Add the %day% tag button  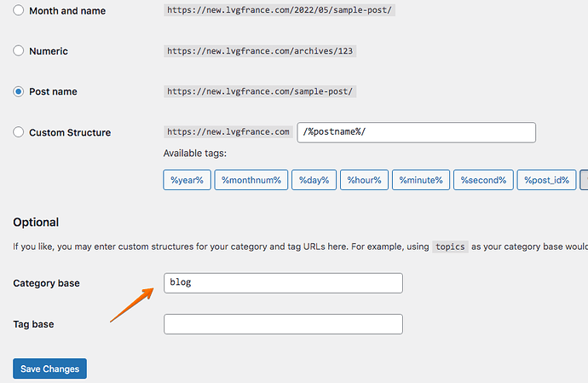[314, 180]
